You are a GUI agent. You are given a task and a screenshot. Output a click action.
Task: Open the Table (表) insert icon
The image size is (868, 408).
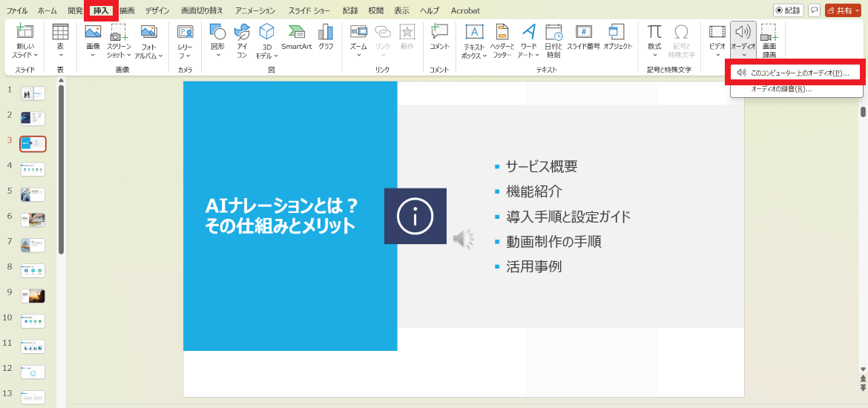60,32
